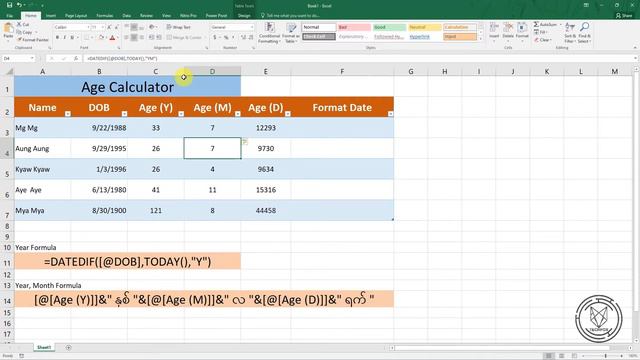The width and height of the screenshot is (640, 360).
Task: Open the Age (D) filter dropdown
Action: click(x=288, y=114)
